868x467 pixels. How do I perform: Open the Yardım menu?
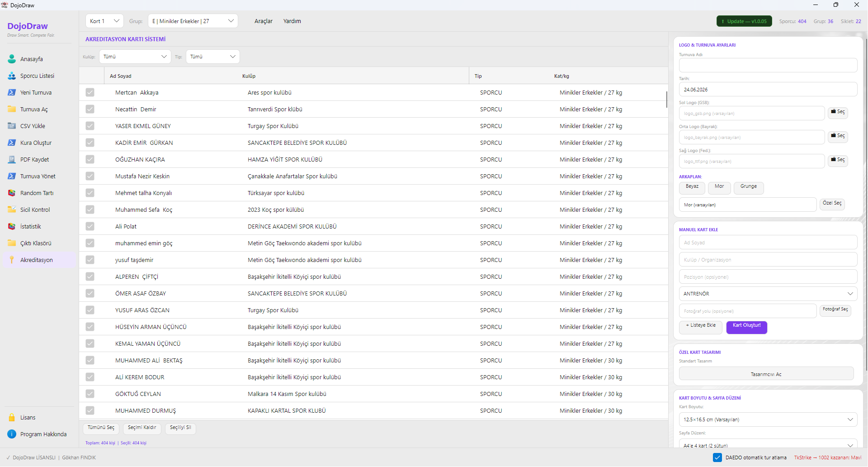[x=292, y=21]
